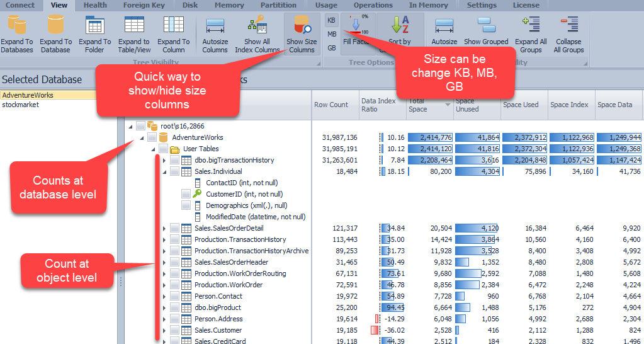Viewport: 644px width, 344px height.
Task: Click the root\s16,2866 server icon
Action: coord(152,126)
